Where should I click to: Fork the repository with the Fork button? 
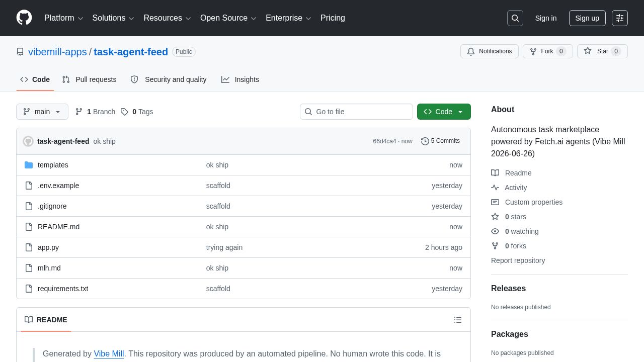point(547,51)
